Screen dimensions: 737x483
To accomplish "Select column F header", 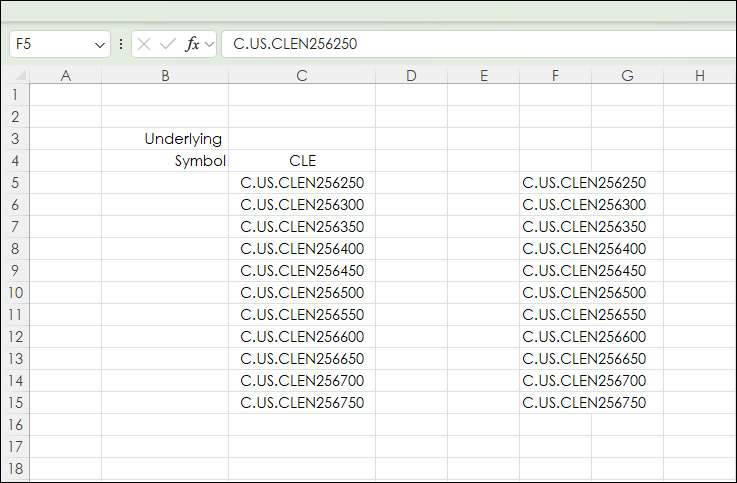I will click(x=555, y=76).
